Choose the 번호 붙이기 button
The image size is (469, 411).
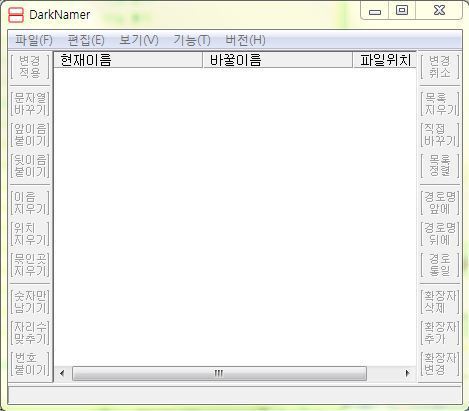click(x=30, y=364)
